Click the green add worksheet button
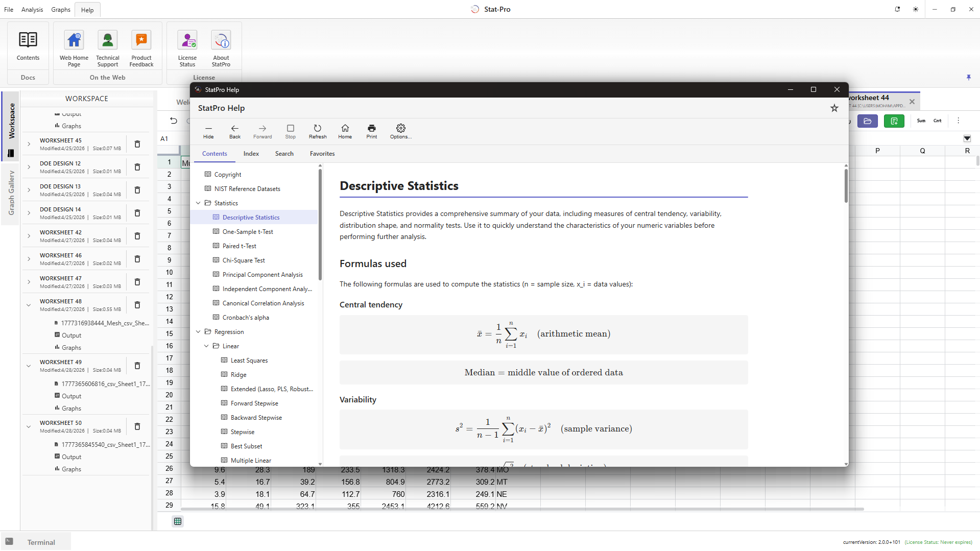The image size is (980, 551). (x=894, y=121)
